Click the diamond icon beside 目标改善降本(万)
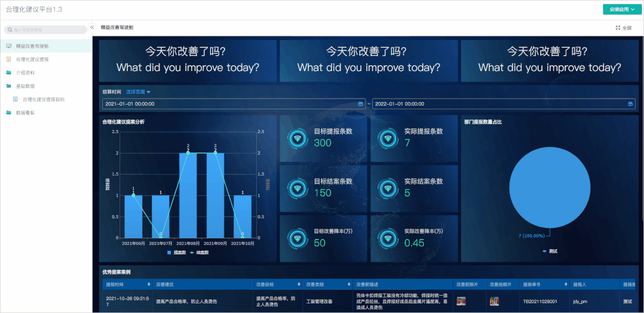 click(x=297, y=238)
